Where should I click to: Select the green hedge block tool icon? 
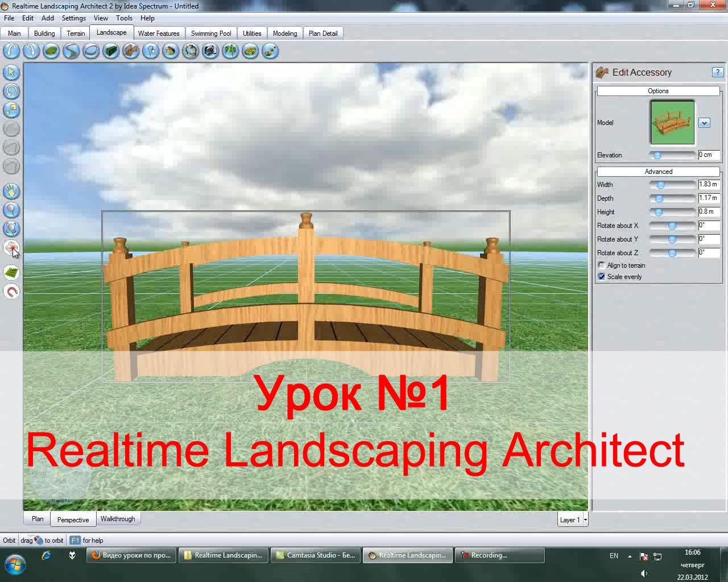tap(111, 51)
